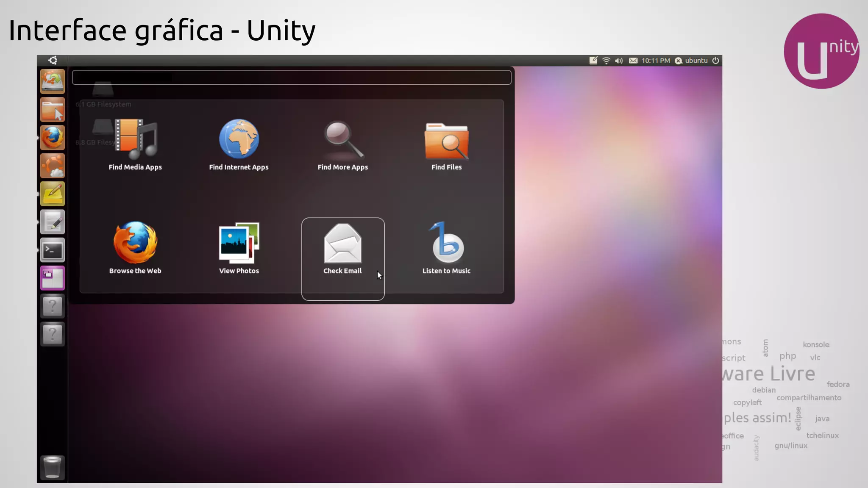The image size is (868, 488).
Task: Open the clock showing 10:11 PM
Action: pyautogui.click(x=656, y=61)
